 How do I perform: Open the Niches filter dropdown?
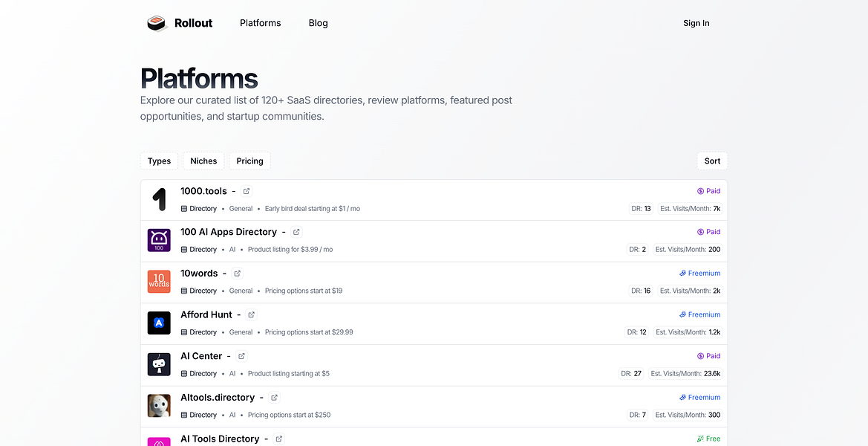pos(203,161)
